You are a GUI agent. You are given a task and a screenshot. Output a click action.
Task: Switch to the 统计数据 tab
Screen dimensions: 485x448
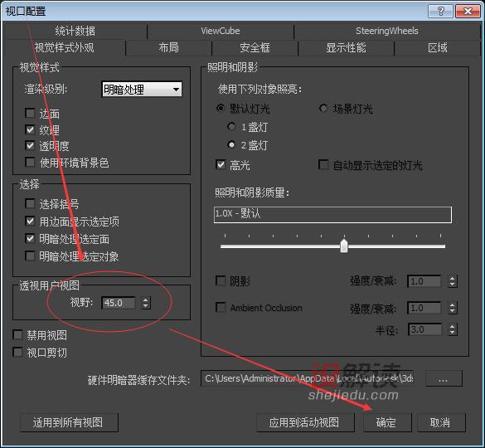pyautogui.click(x=75, y=31)
